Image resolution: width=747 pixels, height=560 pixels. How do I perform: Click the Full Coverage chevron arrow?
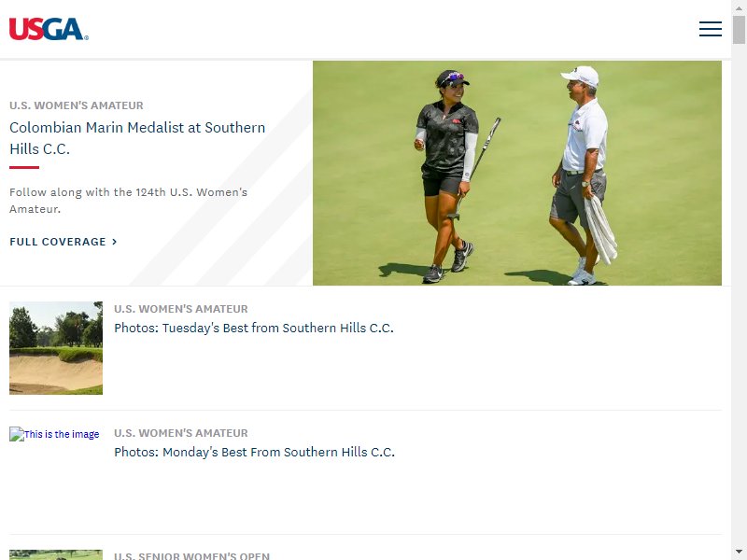114,242
